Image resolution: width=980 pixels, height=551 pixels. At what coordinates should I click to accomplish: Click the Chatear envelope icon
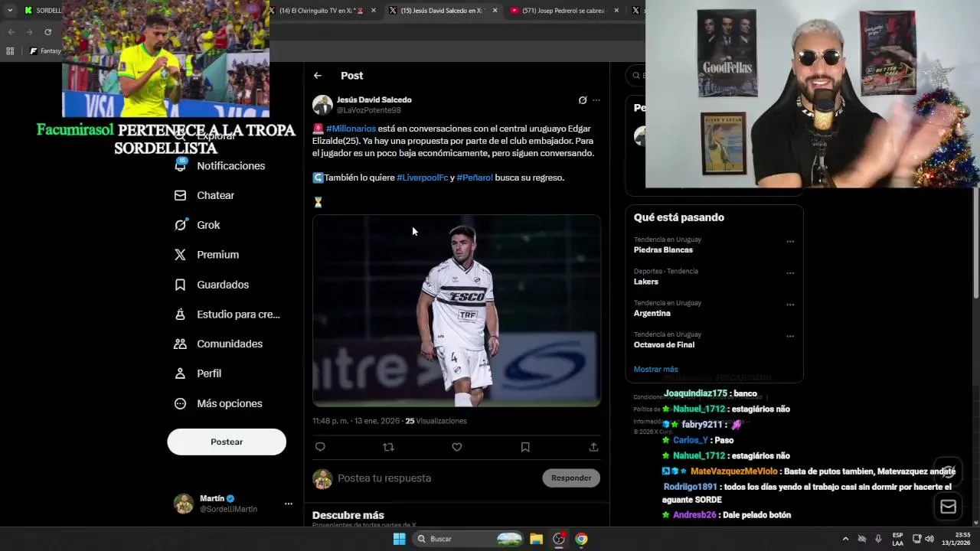pyautogui.click(x=180, y=196)
